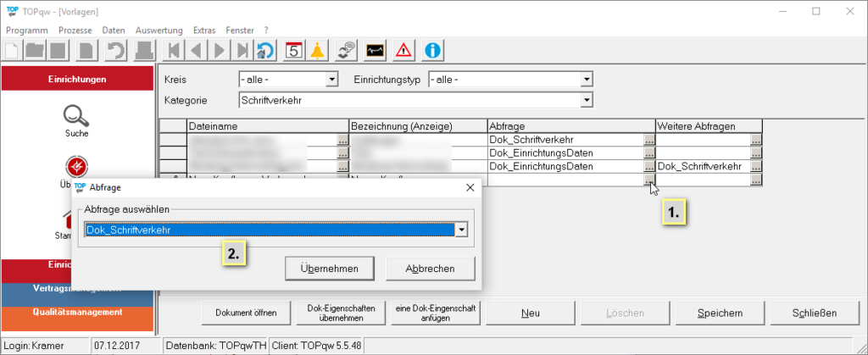Click the calendar icon in toolbar
The height and width of the screenshot is (355, 868).
tap(293, 50)
